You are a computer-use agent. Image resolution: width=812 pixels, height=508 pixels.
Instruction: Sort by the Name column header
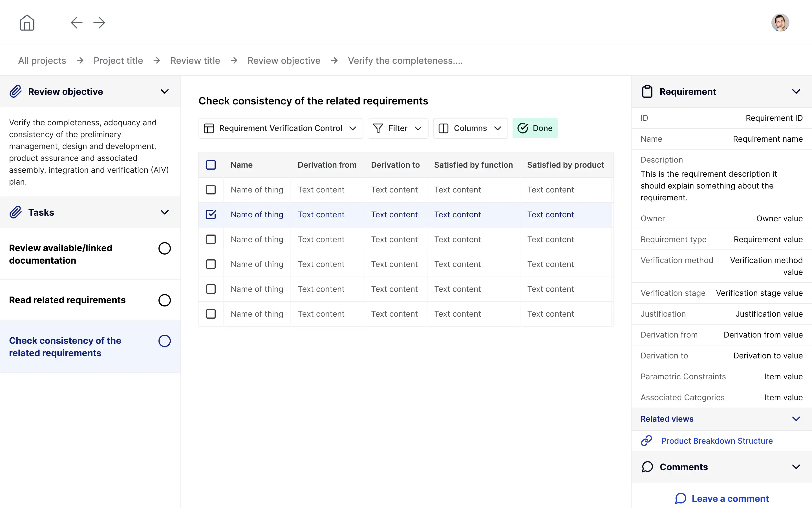coord(241,165)
